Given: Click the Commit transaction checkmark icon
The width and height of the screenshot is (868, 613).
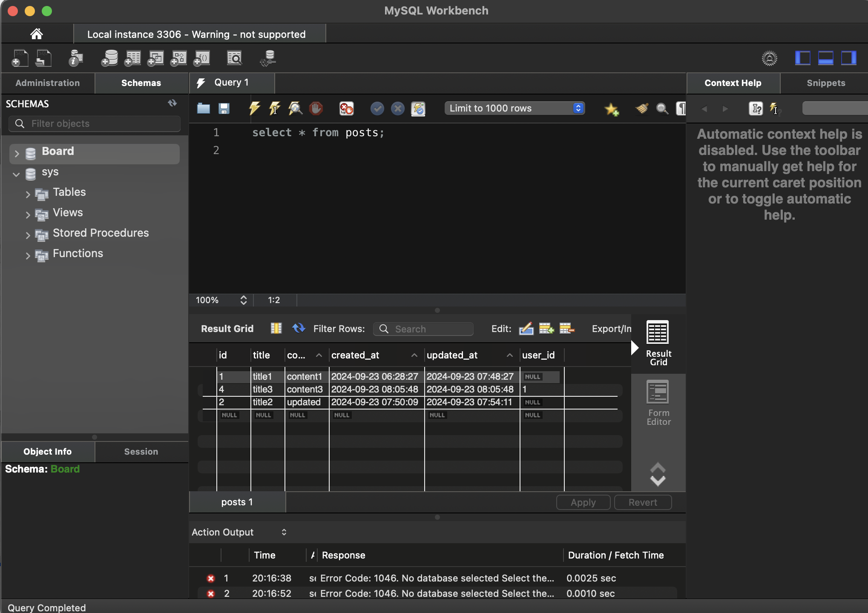Looking at the screenshot, I should tap(377, 109).
